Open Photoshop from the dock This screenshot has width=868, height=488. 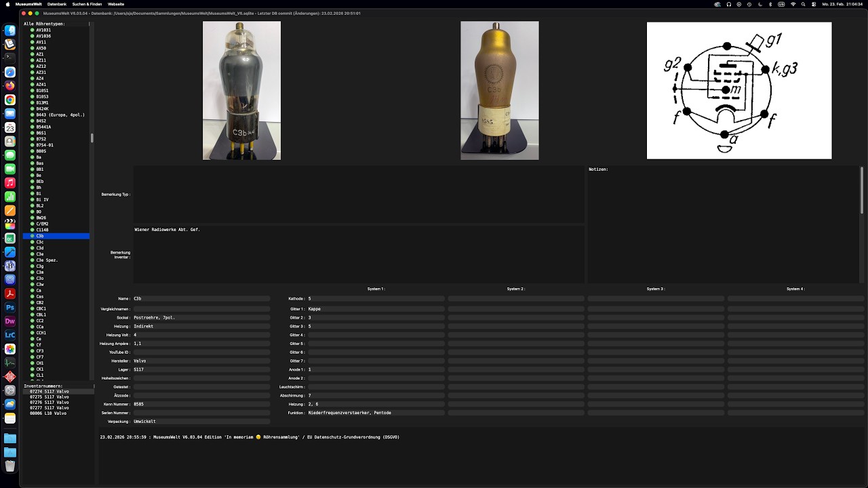tap(10, 308)
